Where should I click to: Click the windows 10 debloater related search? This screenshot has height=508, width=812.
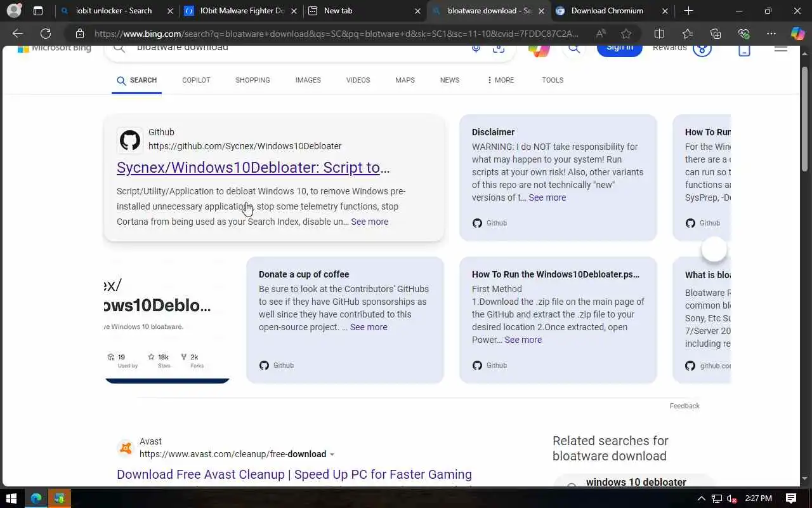(x=636, y=482)
